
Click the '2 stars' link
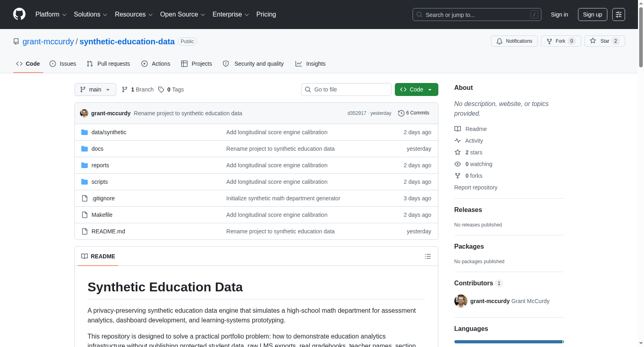[x=474, y=152]
